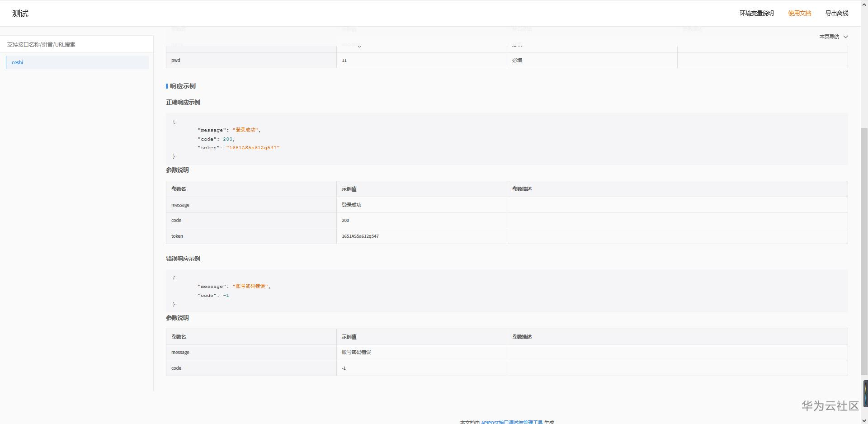Click the 参数描述 header in the error table
This screenshot has height=424, width=868.
click(677, 337)
